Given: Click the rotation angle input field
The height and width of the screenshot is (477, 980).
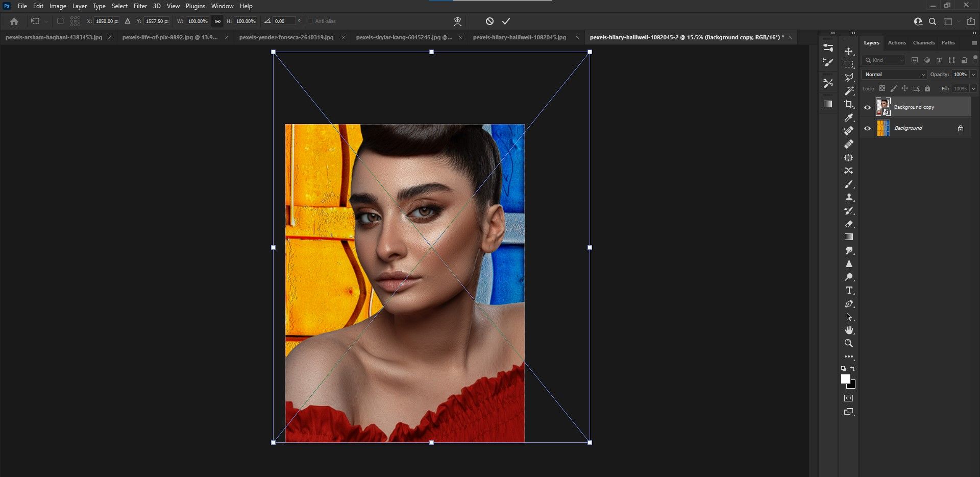Looking at the screenshot, I should 284,21.
